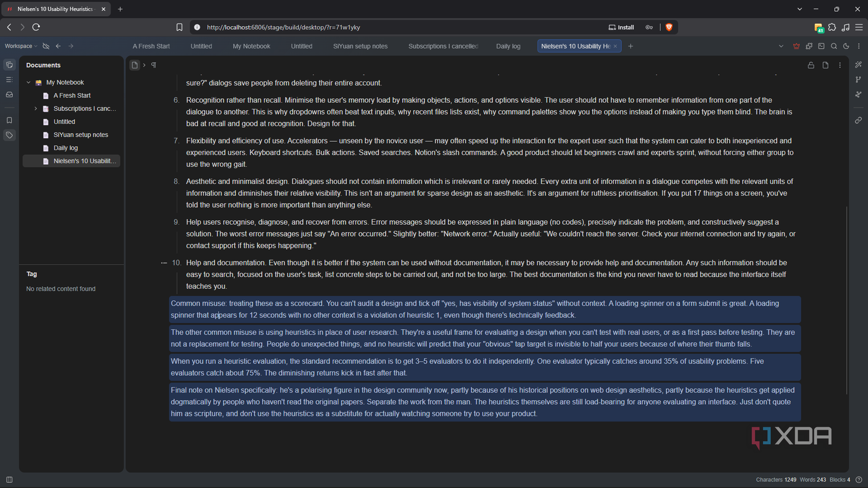The image size is (868, 488).
Task: Switch to the Subscriptions I cancelled tab
Action: [443, 46]
